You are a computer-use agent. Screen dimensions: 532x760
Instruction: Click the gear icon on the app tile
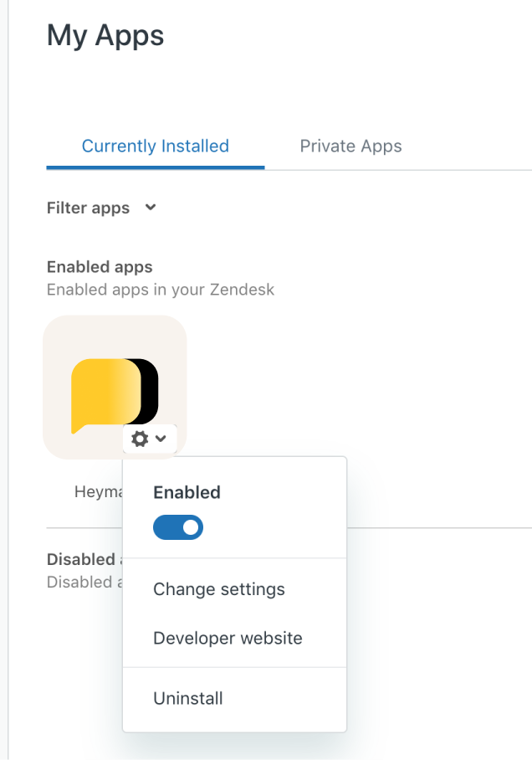tap(140, 439)
